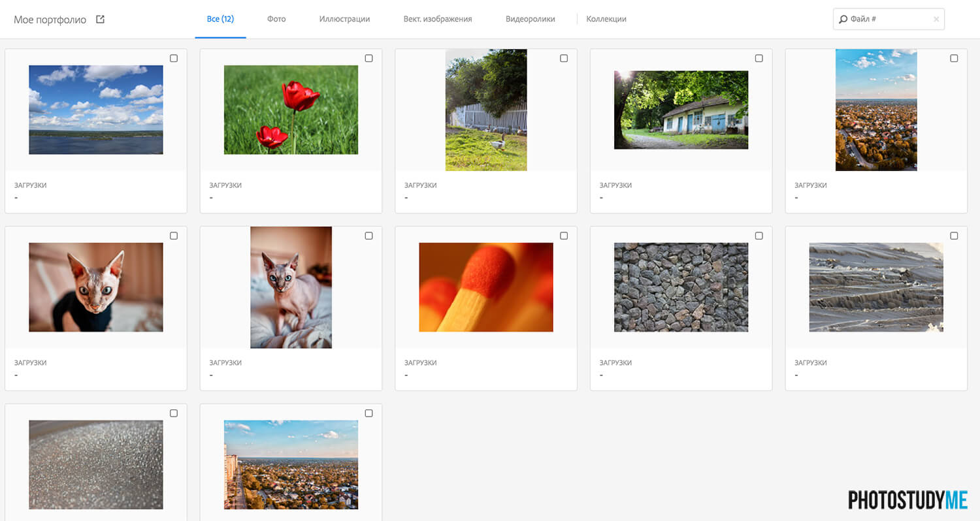Open the matchsticks macro thumbnail
Screen dimensions: 980x521
[486, 287]
